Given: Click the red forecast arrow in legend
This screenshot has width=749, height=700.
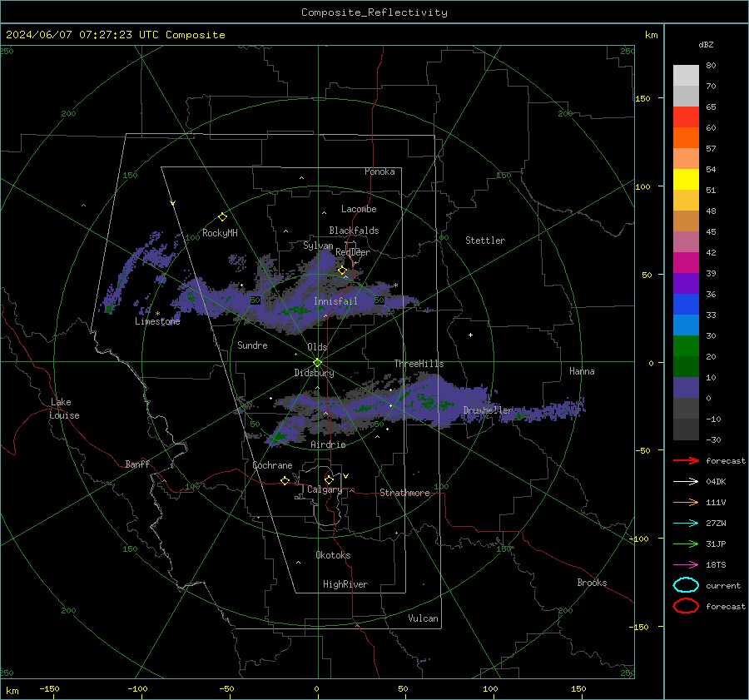Looking at the screenshot, I should 686,460.
